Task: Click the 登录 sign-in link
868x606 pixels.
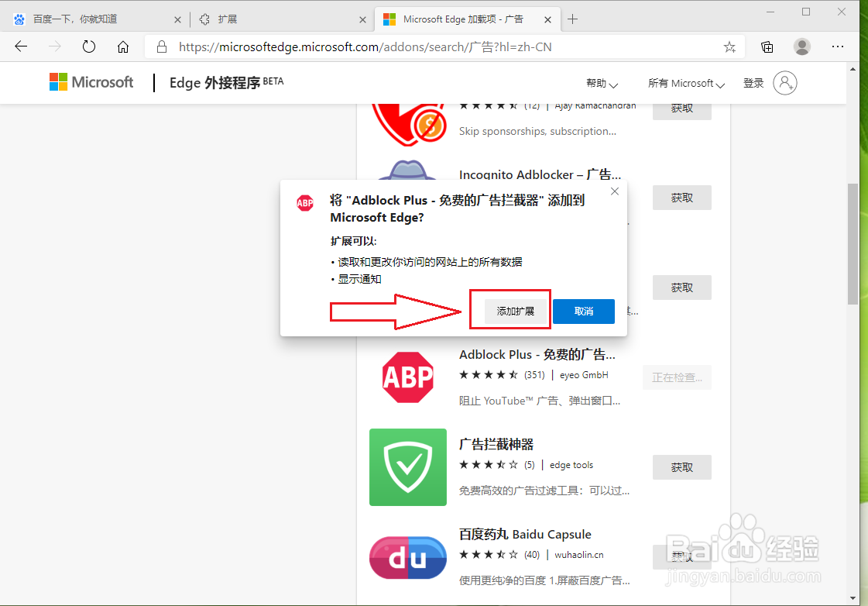Action: (753, 83)
